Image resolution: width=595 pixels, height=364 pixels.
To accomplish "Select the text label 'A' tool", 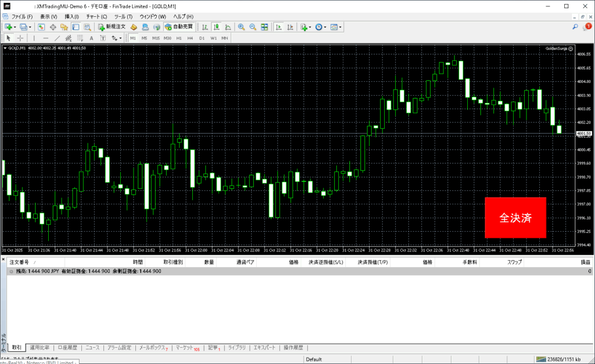I will coord(91,38).
